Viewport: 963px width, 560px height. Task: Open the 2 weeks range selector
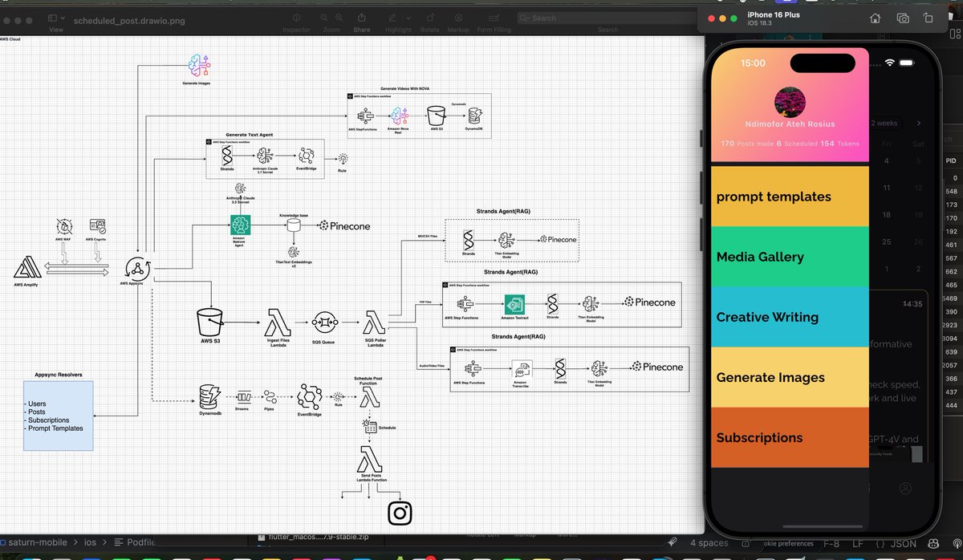(884, 123)
